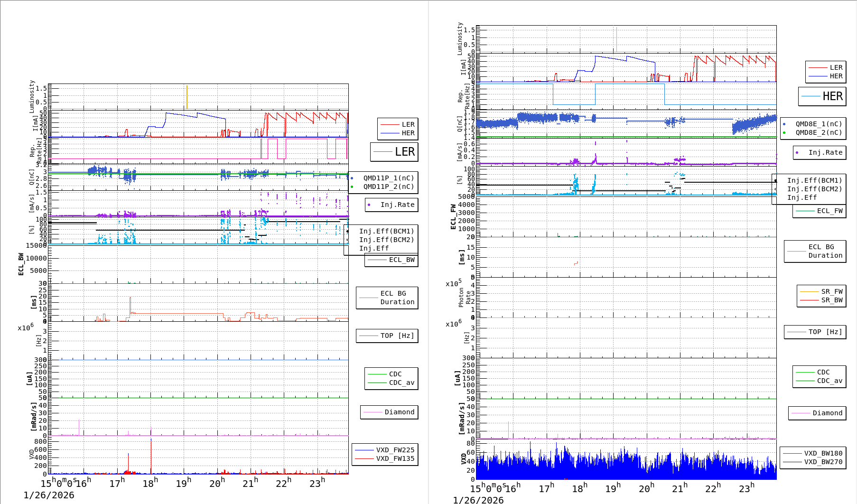Click the VXD_BW270 legend entry
The height and width of the screenshot is (504, 857).
(x=823, y=462)
